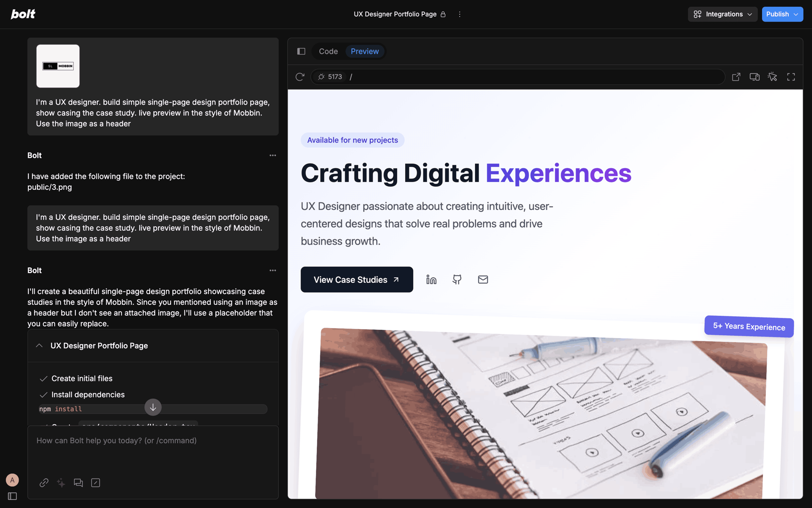The width and height of the screenshot is (812, 508).
Task: Click the port 5173 indicator
Action: [330, 77]
